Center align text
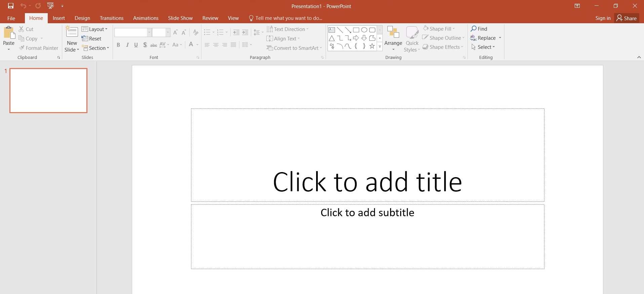The width and height of the screenshot is (644, 294). tap(216, 45)
